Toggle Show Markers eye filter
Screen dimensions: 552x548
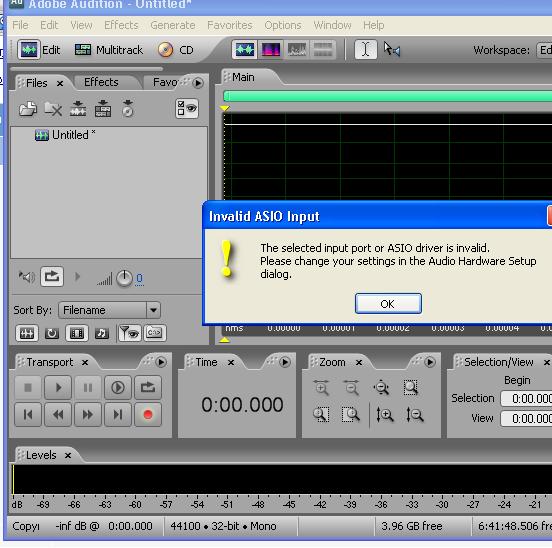click(129, 333)
